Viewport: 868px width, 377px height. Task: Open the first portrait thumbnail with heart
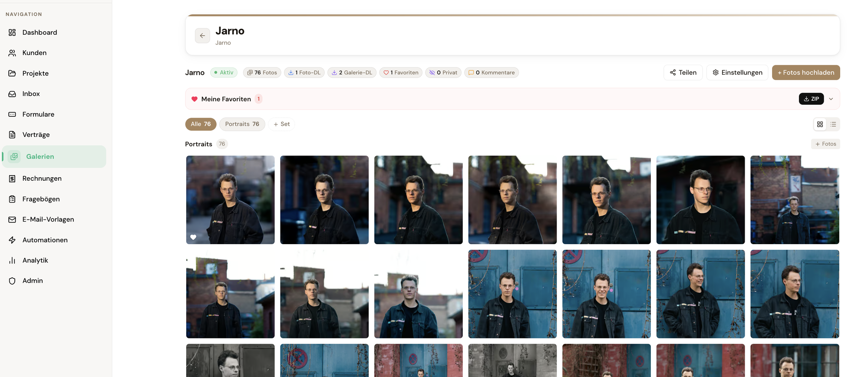tap(230, 200)
